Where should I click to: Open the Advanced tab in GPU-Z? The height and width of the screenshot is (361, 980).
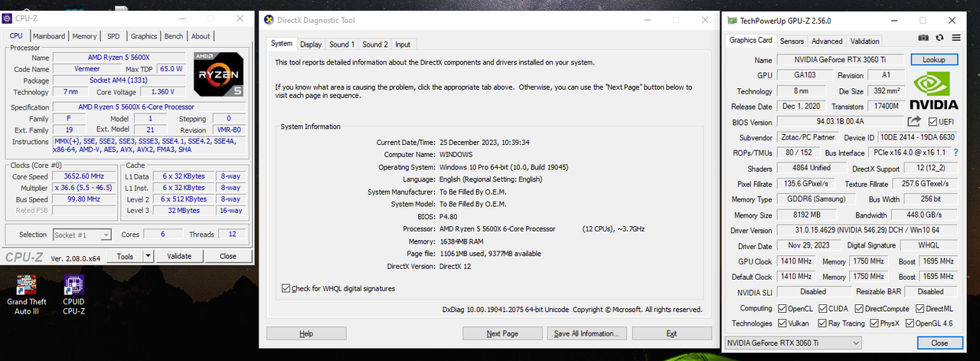(x=827, y=41)
